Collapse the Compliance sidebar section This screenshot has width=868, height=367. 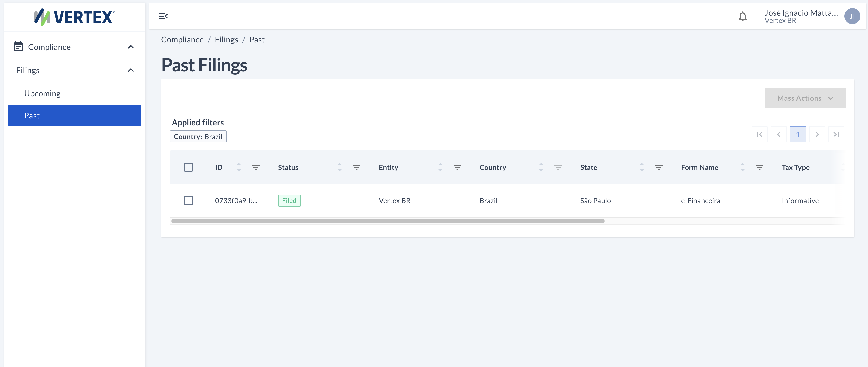131,47
